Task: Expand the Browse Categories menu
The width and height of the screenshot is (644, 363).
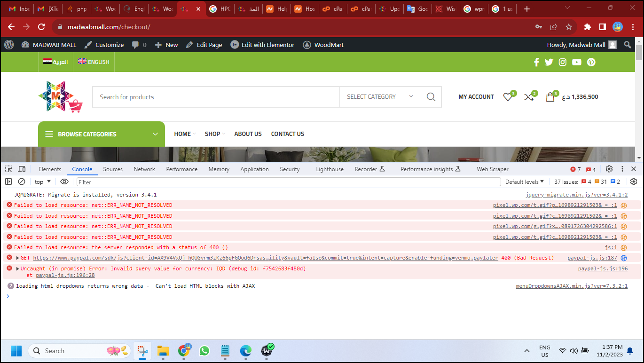Action: coord(102,134)
